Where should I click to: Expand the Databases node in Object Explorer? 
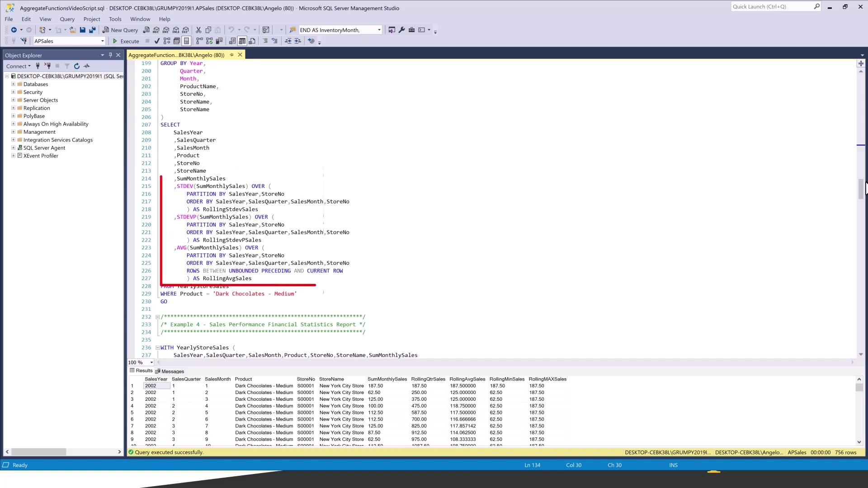14,84
